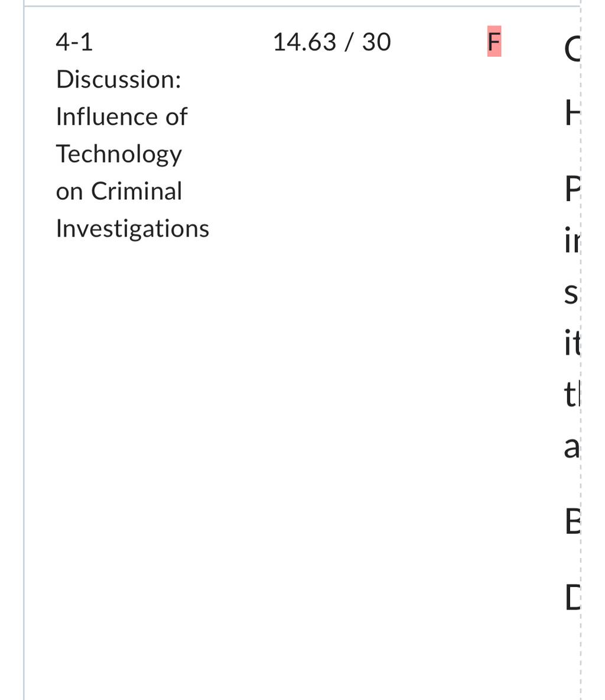Click the word Investigations in the title
The image size is (605, 700).
click(x=132, y=229)
